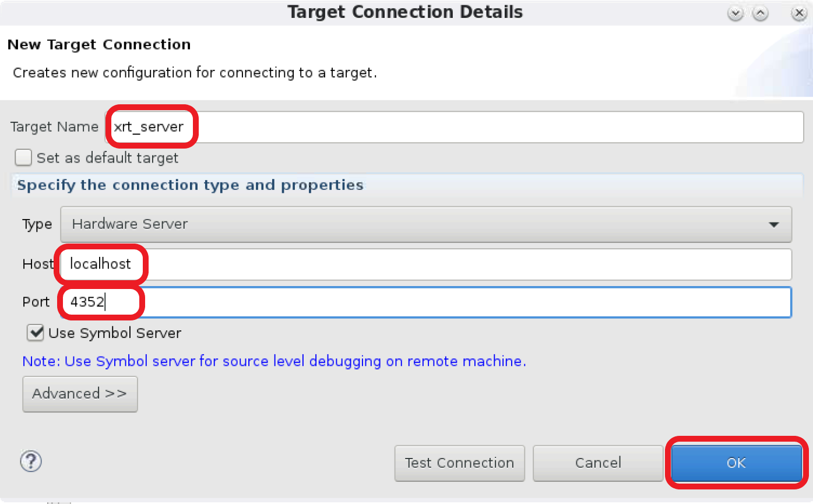Uncheck the Use Symbol Server checkbox
Image resolution: width=813 pixels, height=504 pixels.
(36, 333)
